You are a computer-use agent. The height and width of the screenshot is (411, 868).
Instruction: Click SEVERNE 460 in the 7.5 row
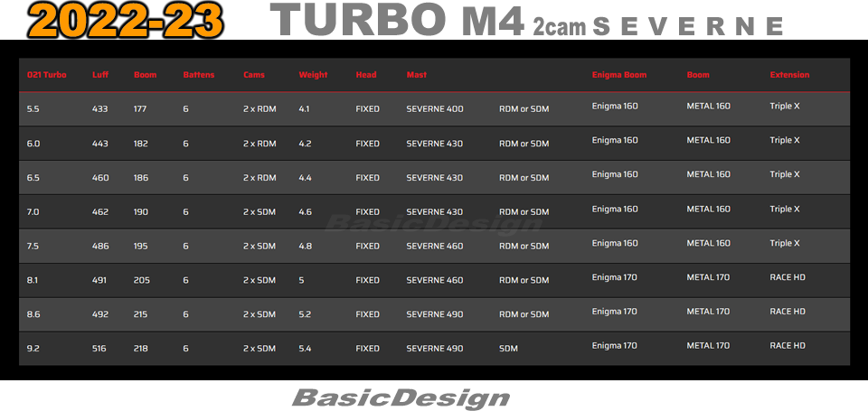[x=435, y=246]
